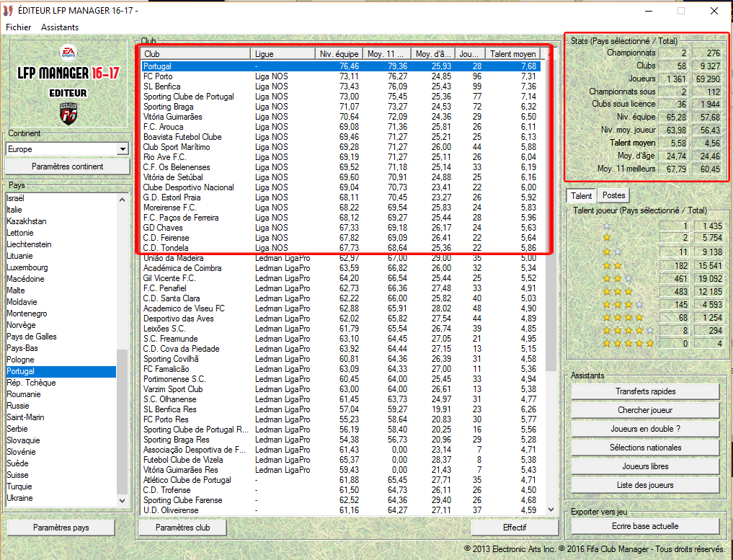Click the Joueurs en double ? button

pos(645,429)
